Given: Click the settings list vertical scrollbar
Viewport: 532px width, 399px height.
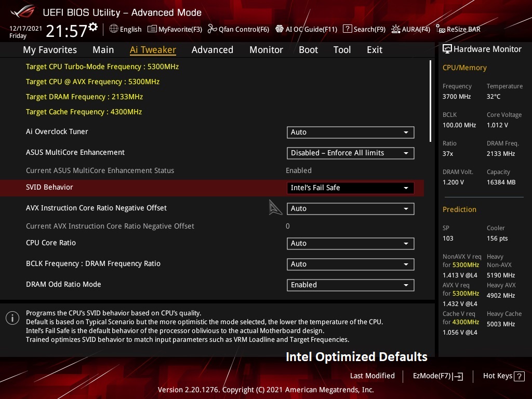Looking at the screenshot, I should pos(430,101).
